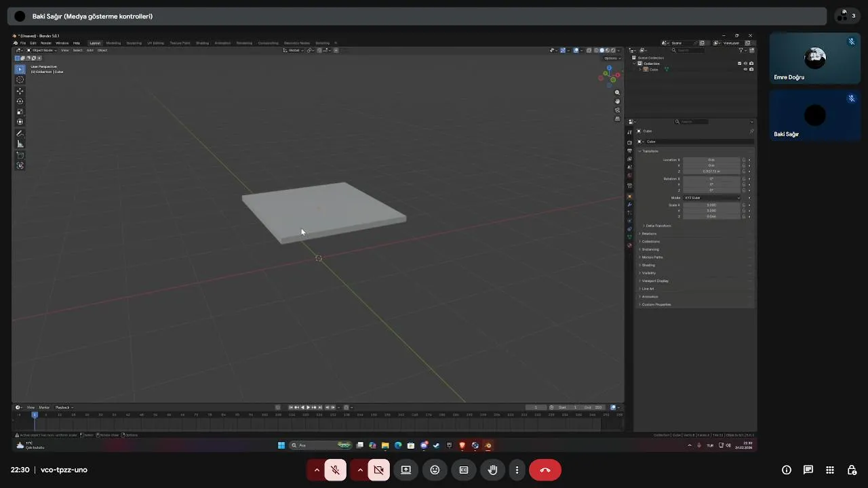Turn on the Meet camera
868x488 pixels.
(378, 470)
